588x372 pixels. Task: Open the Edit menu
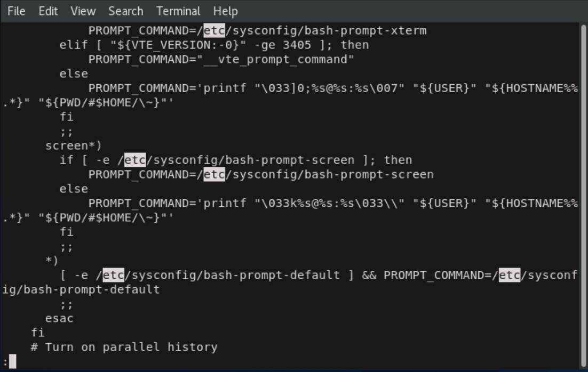click(48, 11)
